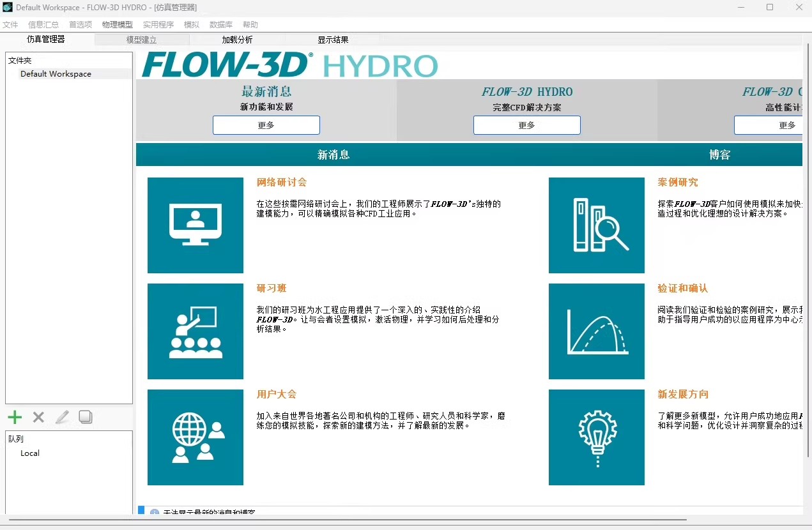Maximize the FLOW-3D HYDRO window
812x530 pixels.
tap(770, 7)
